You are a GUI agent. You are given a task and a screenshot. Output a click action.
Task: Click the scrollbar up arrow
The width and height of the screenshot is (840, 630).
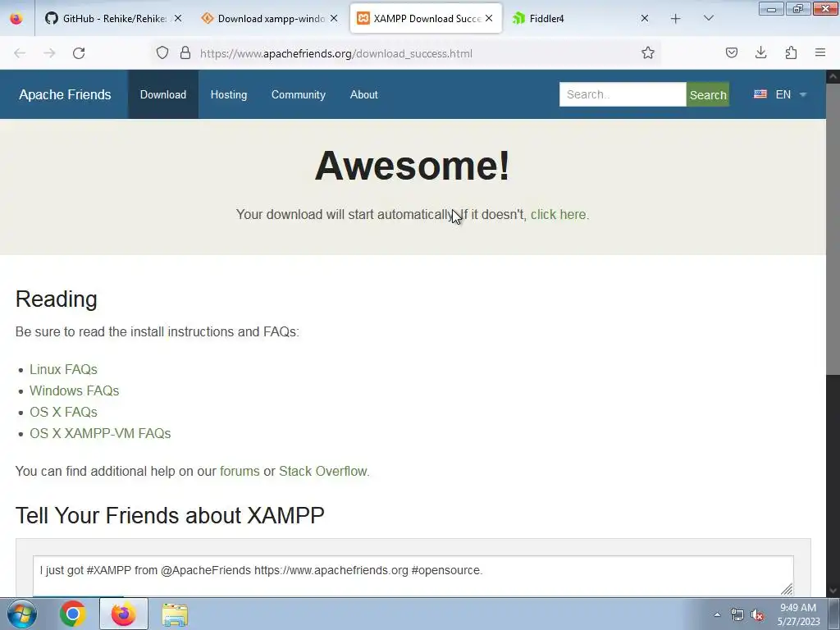(833, 76)
